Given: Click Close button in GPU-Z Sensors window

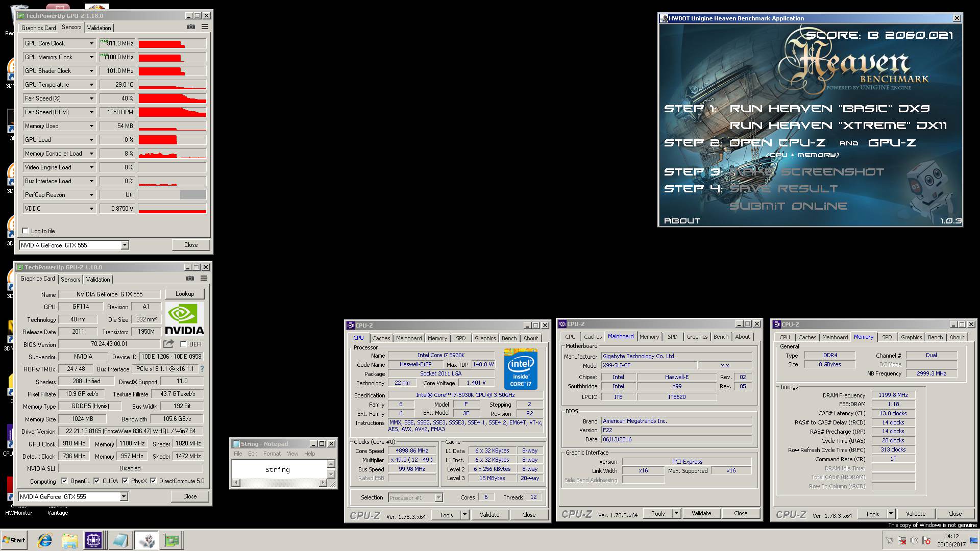Looking at the screenshot, I should [x=191, y=245].
